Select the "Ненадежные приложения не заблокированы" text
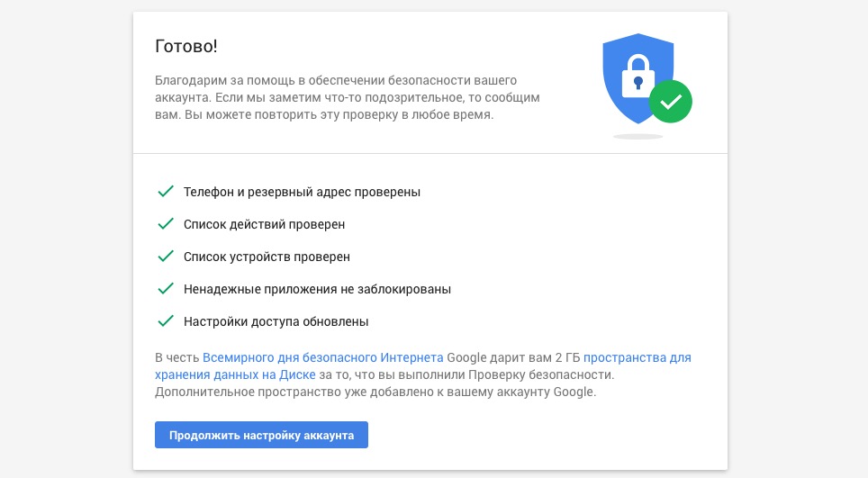868x478 pixels. pos(317,290)
